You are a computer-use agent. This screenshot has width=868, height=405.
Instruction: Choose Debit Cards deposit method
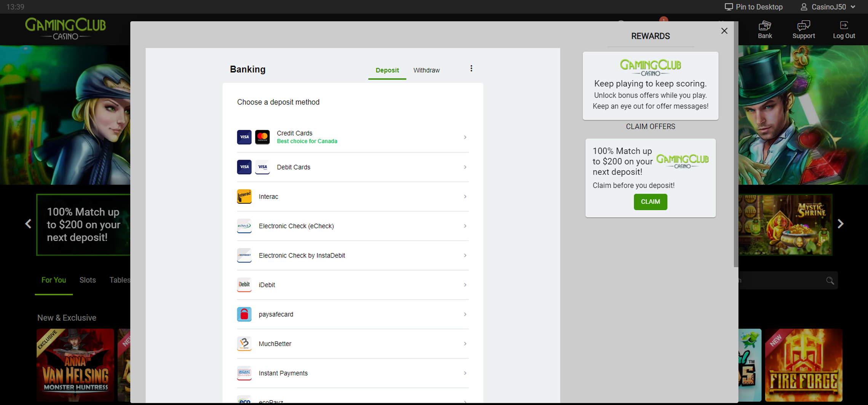coord(353,167)
